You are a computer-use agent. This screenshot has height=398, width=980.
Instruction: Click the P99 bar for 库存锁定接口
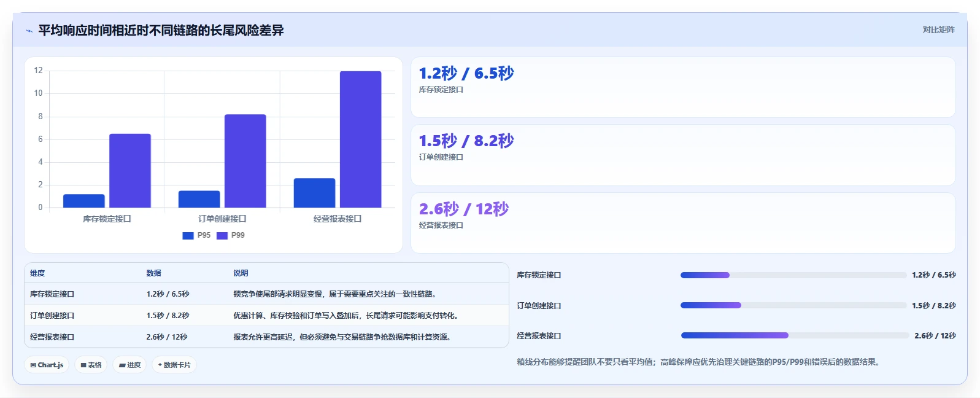(129, 171)
